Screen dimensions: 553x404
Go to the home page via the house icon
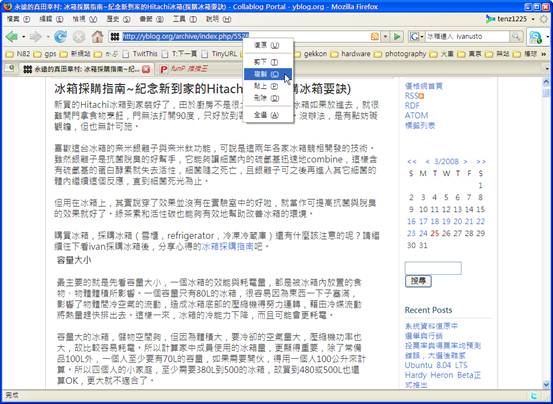coord(97,36)
